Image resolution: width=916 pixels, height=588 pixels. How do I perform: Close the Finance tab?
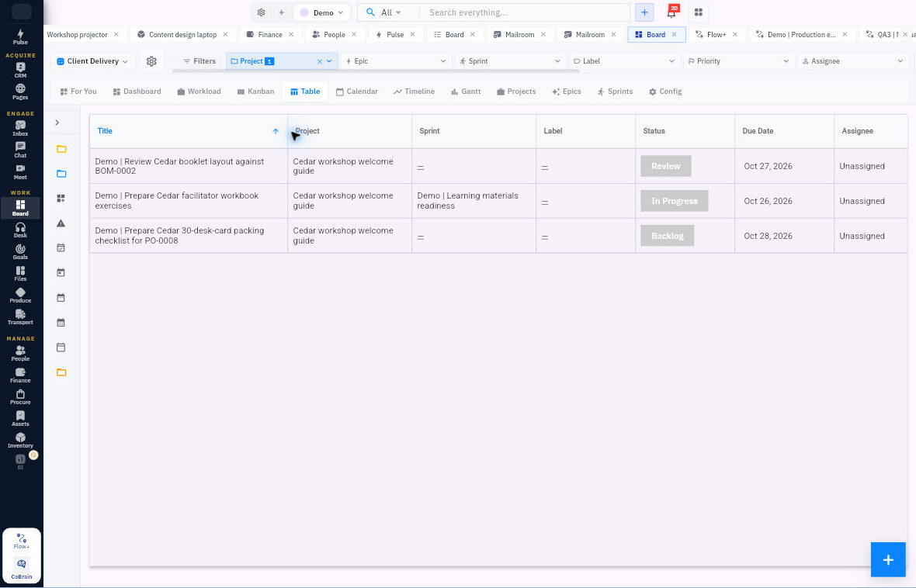(x=291, y=34)
